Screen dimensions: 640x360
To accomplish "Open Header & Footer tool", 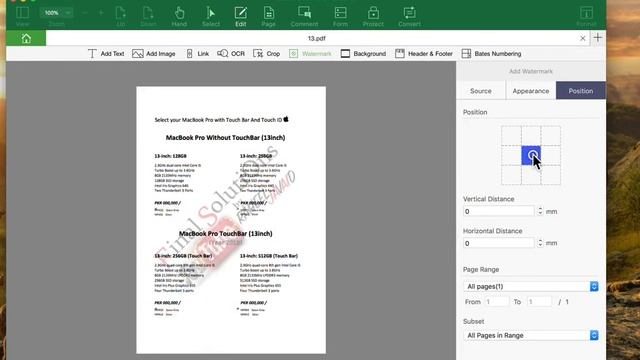I will tap(424, 53).
